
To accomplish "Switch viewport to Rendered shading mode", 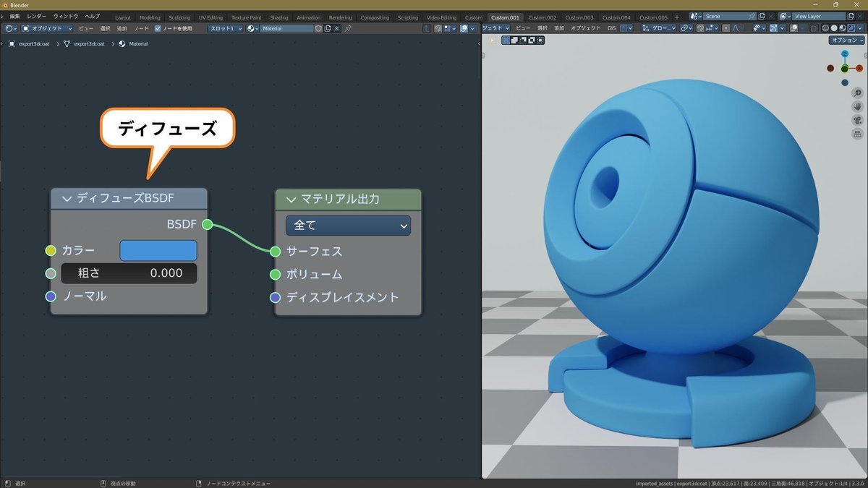I will tap(852, 28).
